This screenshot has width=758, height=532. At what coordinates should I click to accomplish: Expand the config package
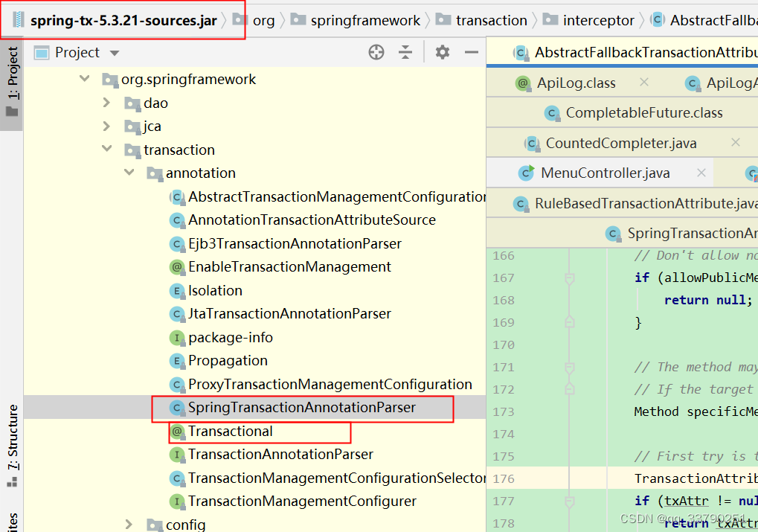click(129, 525)
